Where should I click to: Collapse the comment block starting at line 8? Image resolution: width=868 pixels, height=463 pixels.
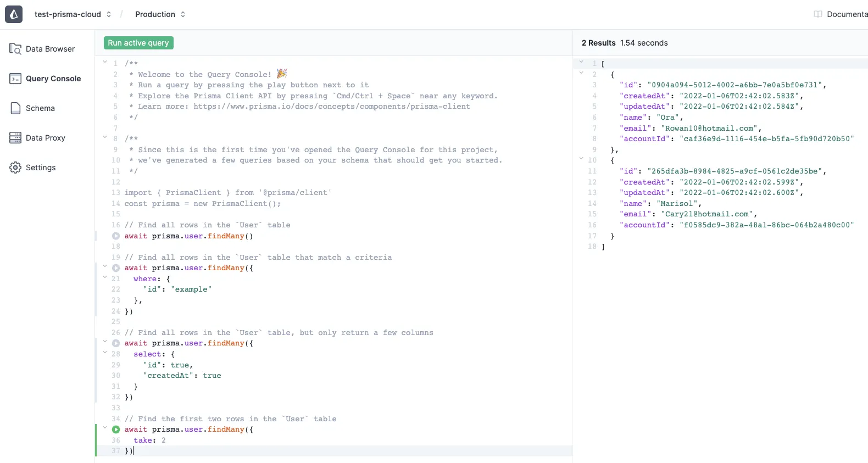tap(105, 137)
